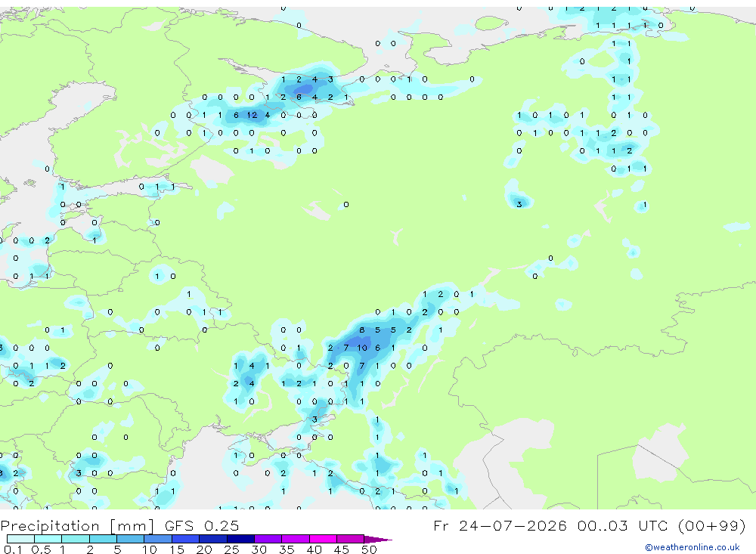Screen dimensions: 756x554
Task: Pick the legend swatch between 15 and 20
Action: click(x=186, y=539)
